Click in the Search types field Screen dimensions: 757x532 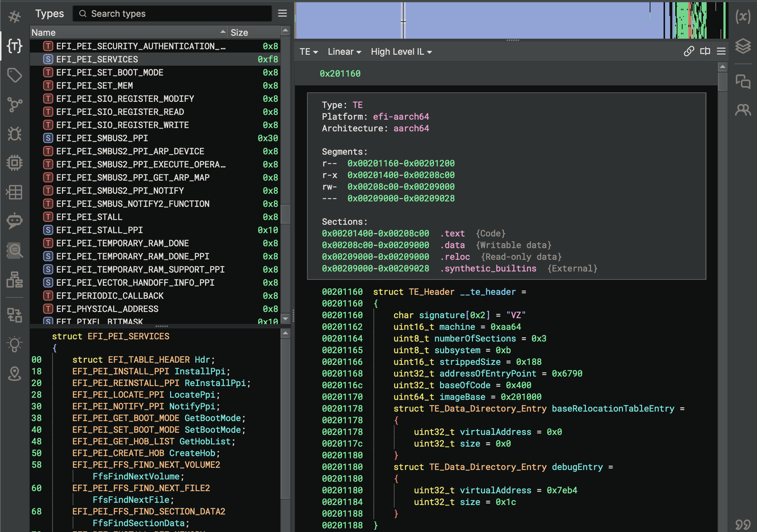[175, 14]
